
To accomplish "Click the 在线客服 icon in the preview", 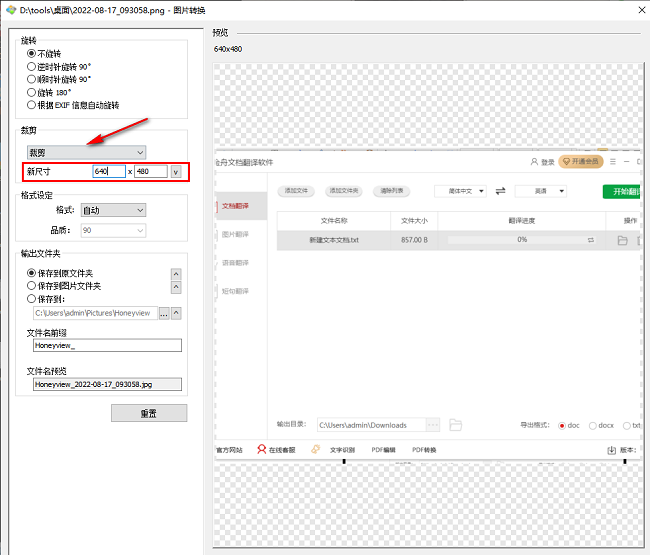I will 262,450.
